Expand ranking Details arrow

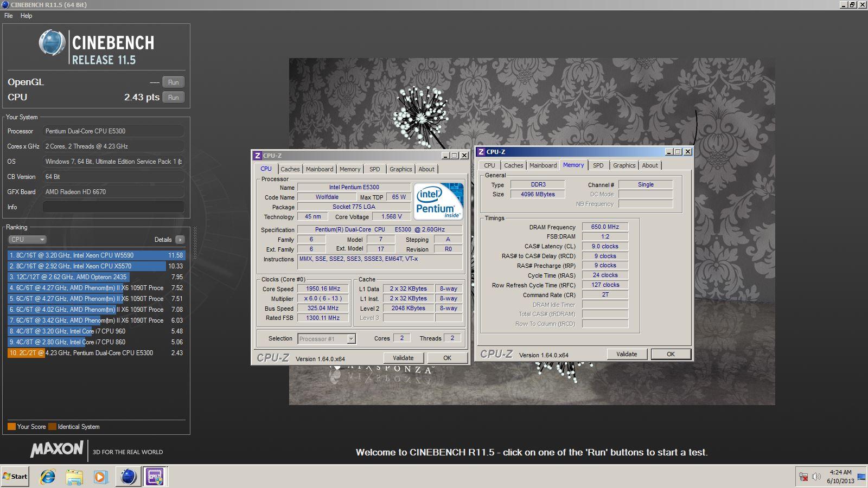click(180, 240)
